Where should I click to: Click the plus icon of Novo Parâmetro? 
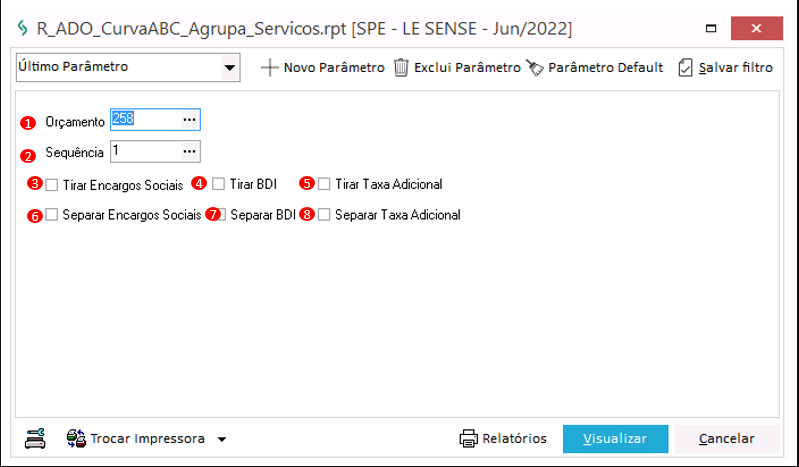click(x=270, y=67)
